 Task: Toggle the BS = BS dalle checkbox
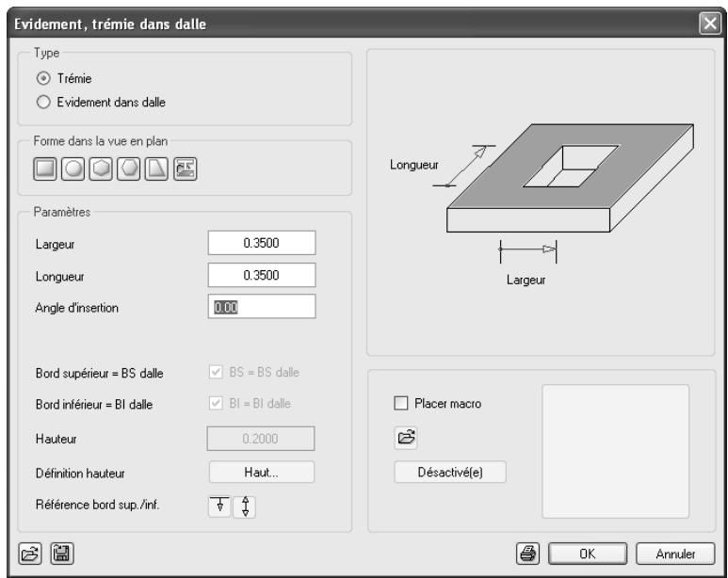(x=216, y=372)
